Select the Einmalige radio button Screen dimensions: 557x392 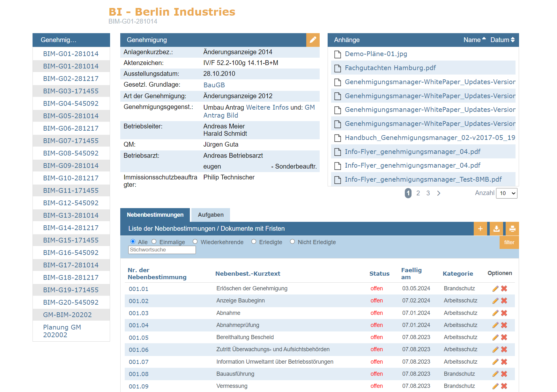[154, 242]
